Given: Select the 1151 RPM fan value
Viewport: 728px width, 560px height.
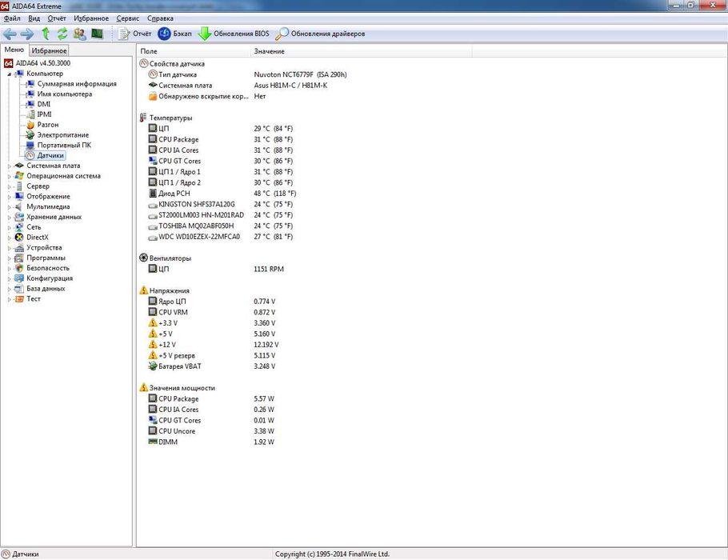Looking at the screenshot, I should click(x=269, y=269).
